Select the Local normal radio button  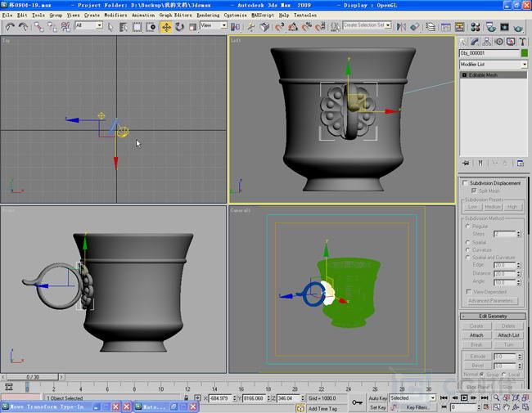point(504,375)
